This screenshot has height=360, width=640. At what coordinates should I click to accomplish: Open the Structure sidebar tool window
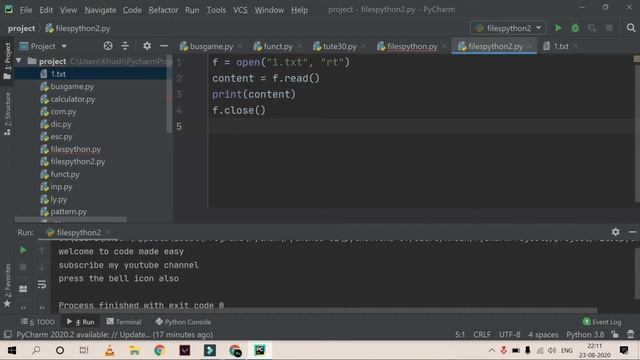tap(7, 114)
